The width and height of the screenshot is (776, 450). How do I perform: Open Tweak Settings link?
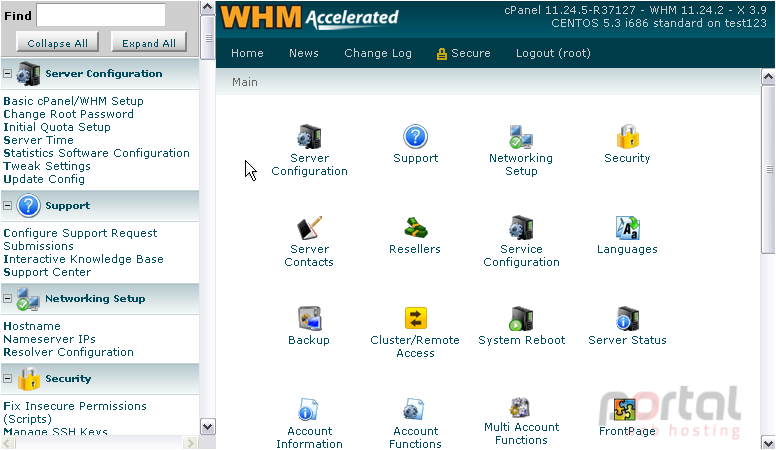tap(47, 166)
